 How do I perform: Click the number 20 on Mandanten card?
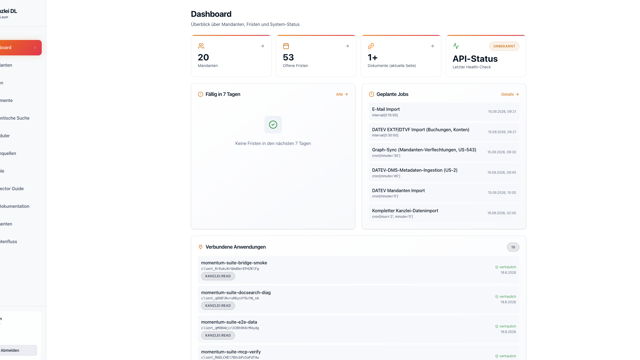tap(203, 58)
